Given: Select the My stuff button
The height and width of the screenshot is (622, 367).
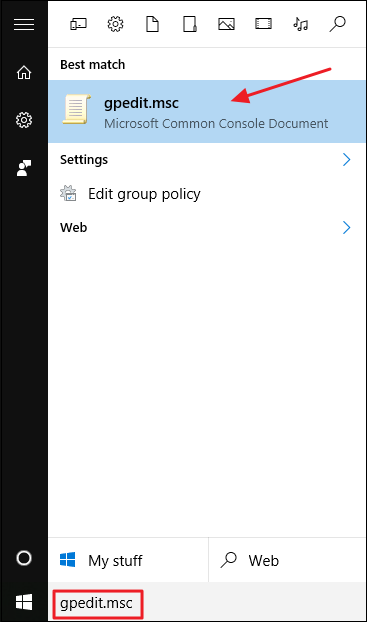Looking at the screenshot, I should click(x=128, y=560).
